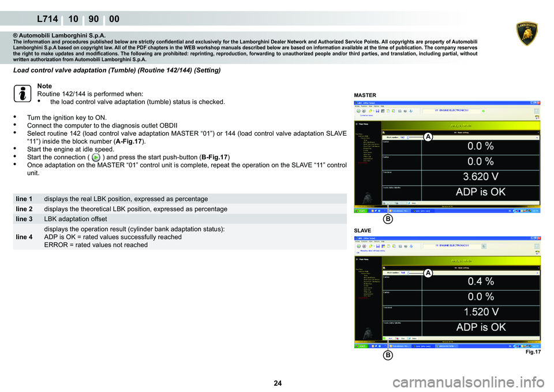
Task: Click the blue floppy save icon in SLAVE screenshot
Action: point(377,246)
